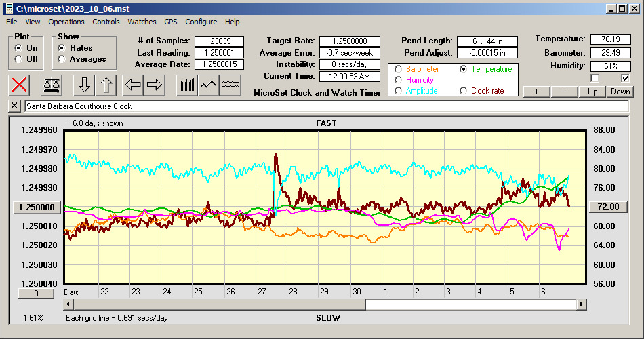Open the Operations menu

(x=66, y=22)
